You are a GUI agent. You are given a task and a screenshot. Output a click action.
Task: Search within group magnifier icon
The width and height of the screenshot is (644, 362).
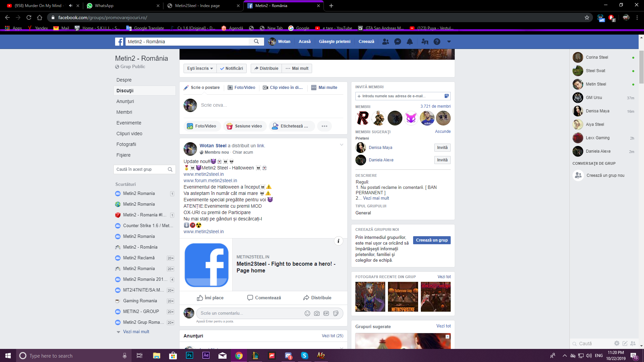[170, 169]
